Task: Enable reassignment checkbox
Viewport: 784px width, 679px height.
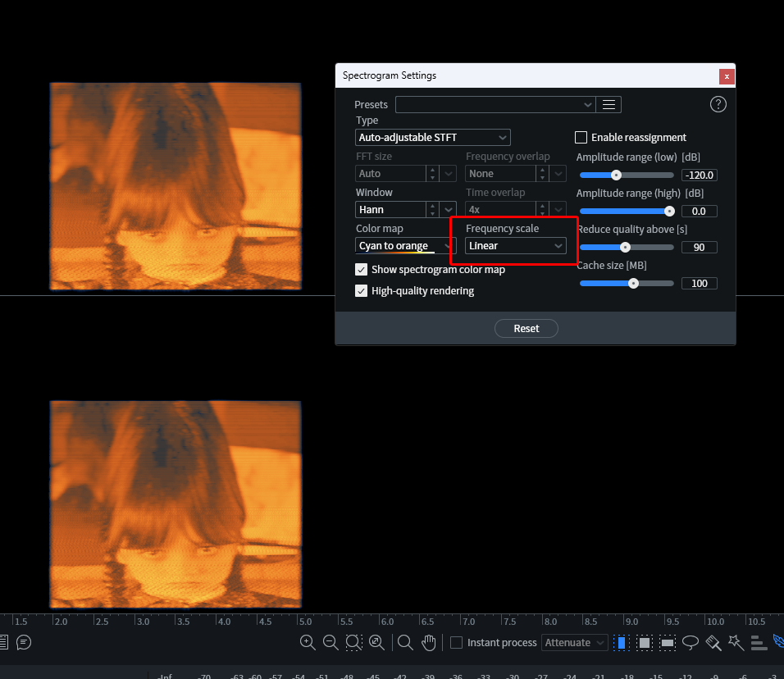Action: (x=581, y=137)
